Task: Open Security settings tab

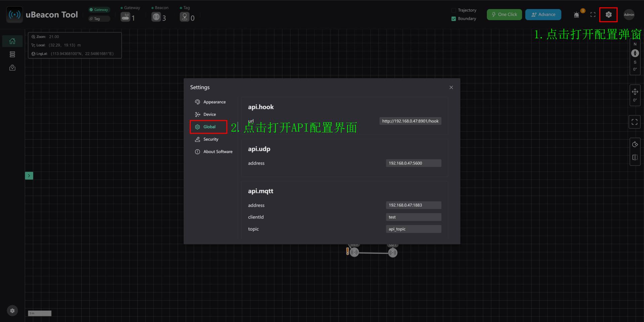Action: coord(206,139)
